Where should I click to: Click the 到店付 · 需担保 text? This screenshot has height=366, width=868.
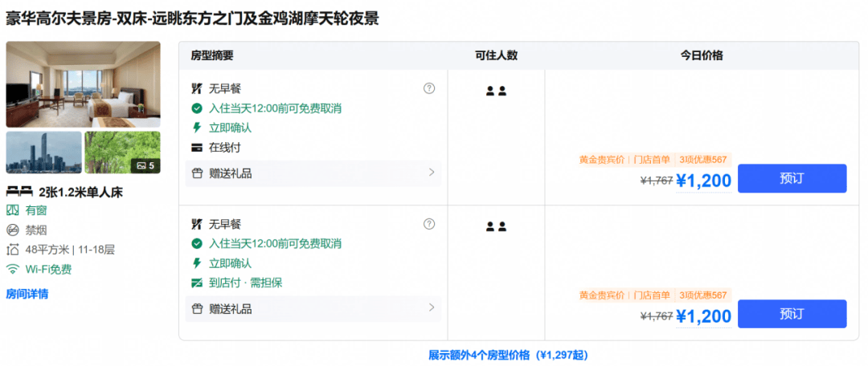tap(246, 283)
